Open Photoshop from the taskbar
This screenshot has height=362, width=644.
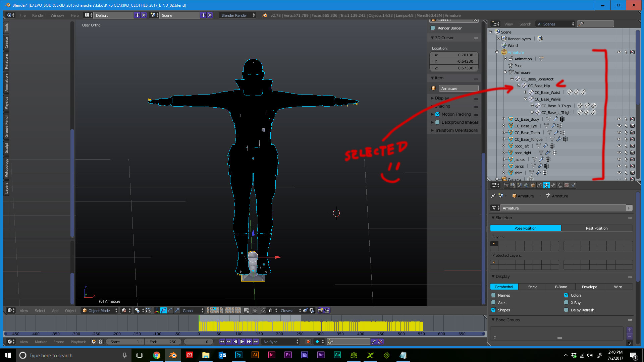238,355
